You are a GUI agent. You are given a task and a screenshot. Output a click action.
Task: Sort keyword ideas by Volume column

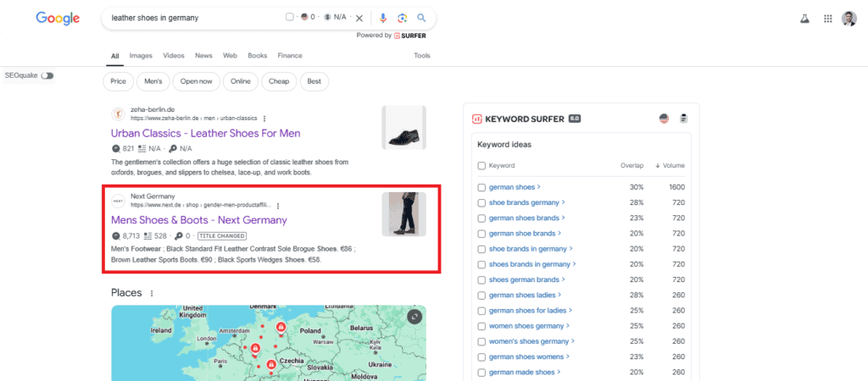click(674, 166)
